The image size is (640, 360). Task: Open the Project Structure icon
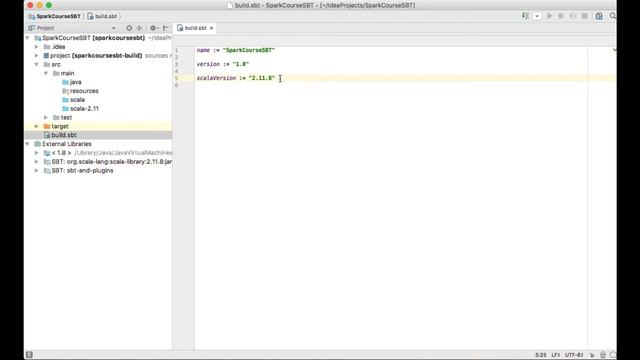(x=599, y=16)
